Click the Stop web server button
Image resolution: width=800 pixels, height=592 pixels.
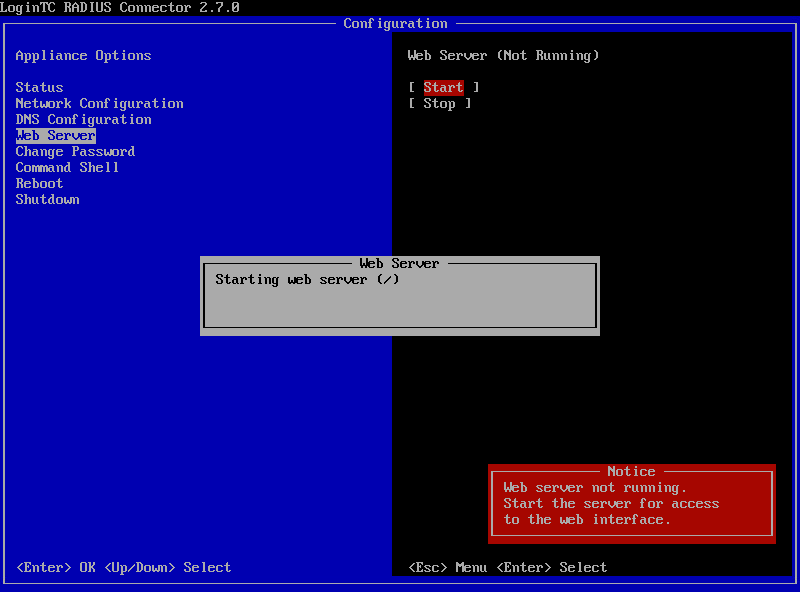click(439, 104)
